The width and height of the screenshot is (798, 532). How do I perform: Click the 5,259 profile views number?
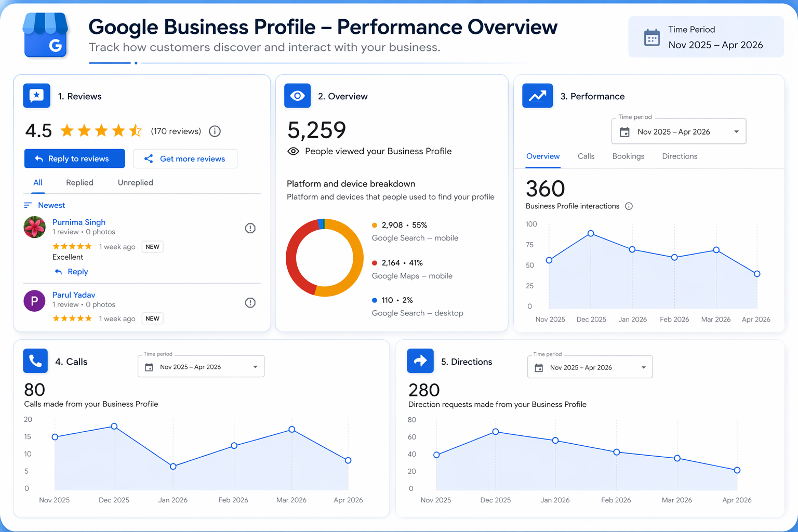[x=316, y=130]
